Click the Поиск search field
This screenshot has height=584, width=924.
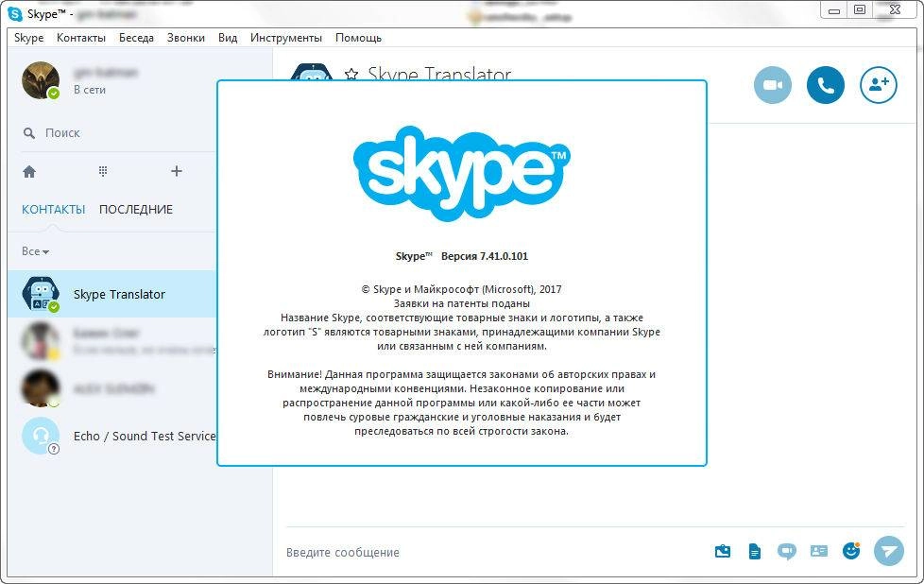point(118,133)
